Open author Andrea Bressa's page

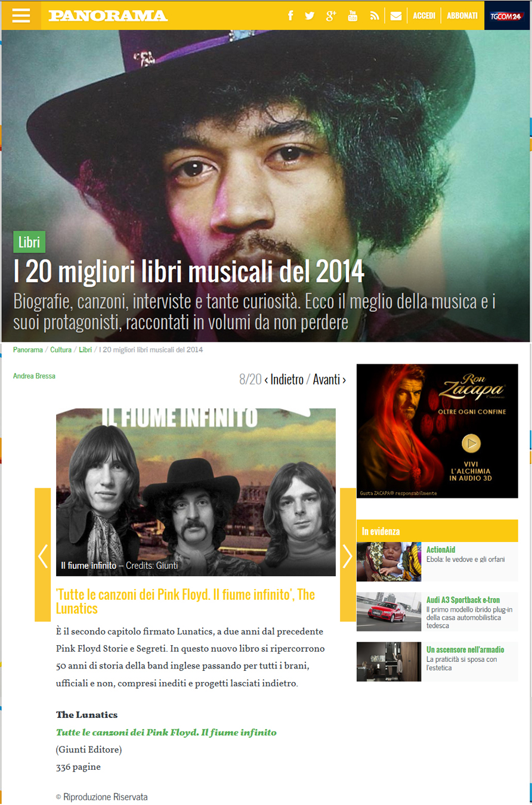tap(34, 376)
